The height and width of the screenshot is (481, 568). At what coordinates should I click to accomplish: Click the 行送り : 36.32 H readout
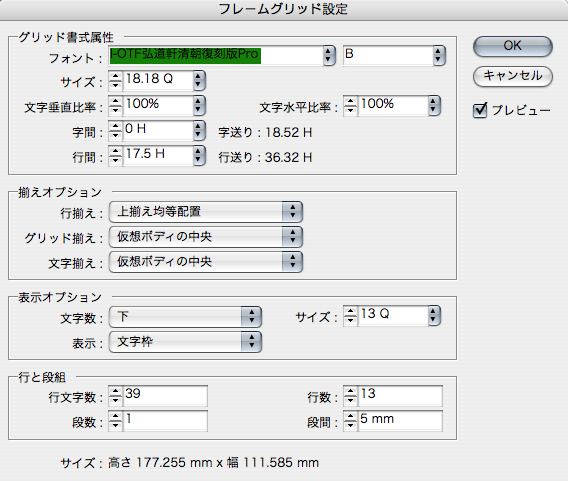click(x=265, y=158)
